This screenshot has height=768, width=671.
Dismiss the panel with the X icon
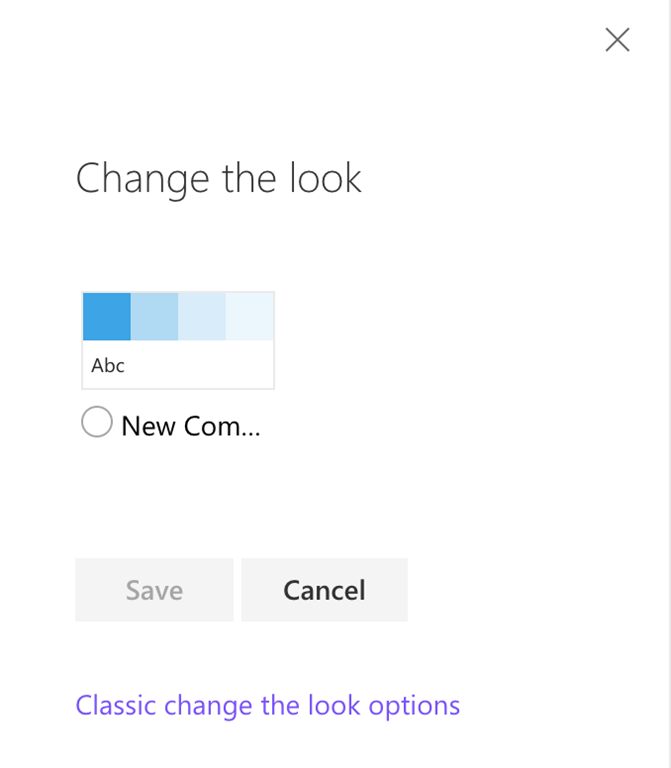(x=617, y=40)
